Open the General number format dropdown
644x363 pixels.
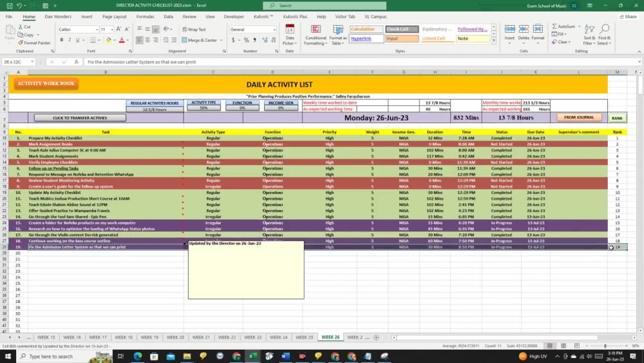[274, 30]
